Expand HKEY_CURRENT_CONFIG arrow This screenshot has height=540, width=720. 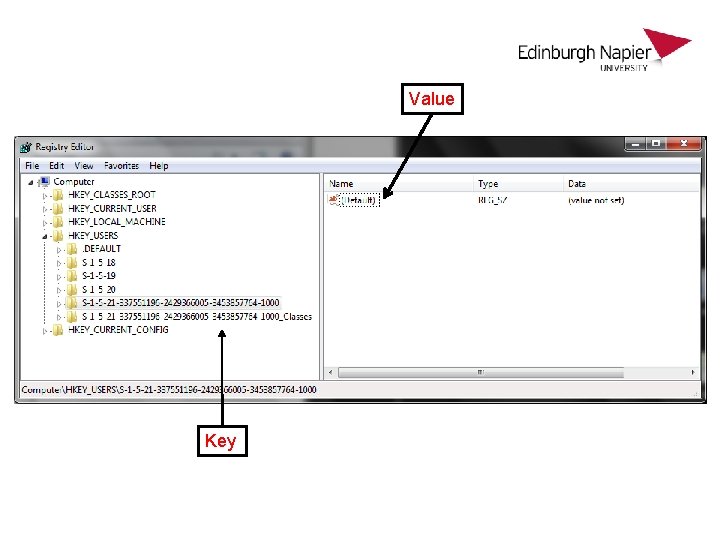45,331
